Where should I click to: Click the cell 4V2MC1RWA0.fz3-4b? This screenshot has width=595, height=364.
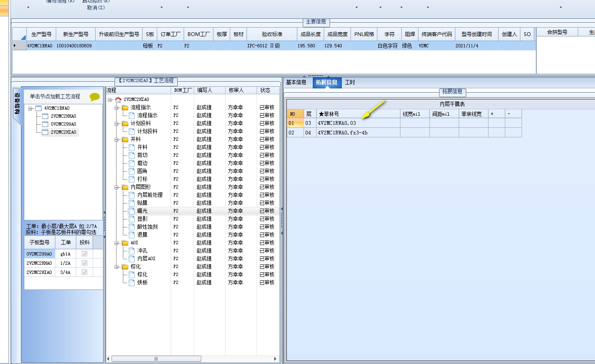pyautogui.click(x=359, y=133)
